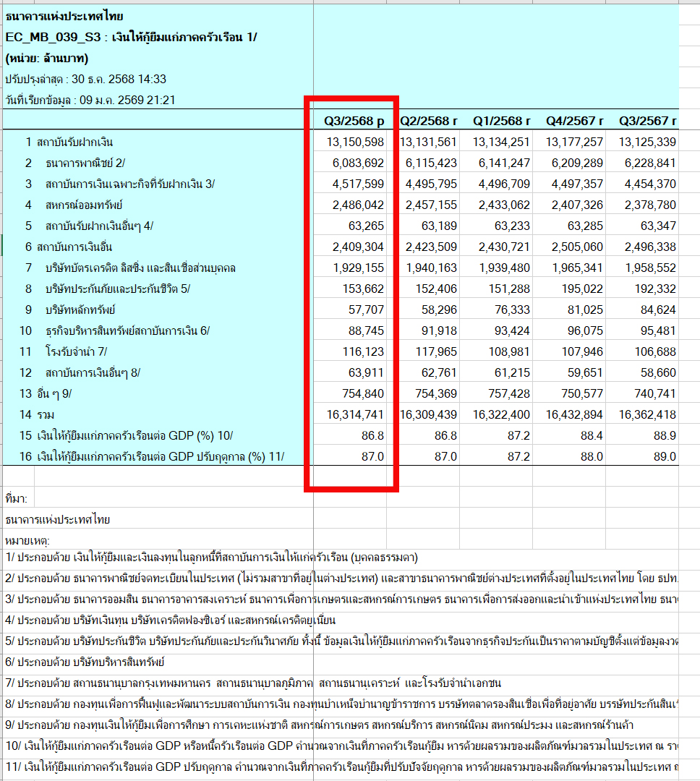The image size is (700, 781).
Task: Click value 6,141,247 in the Q1/2568 column
Action: pyautogui.click(x=502, y=163)
